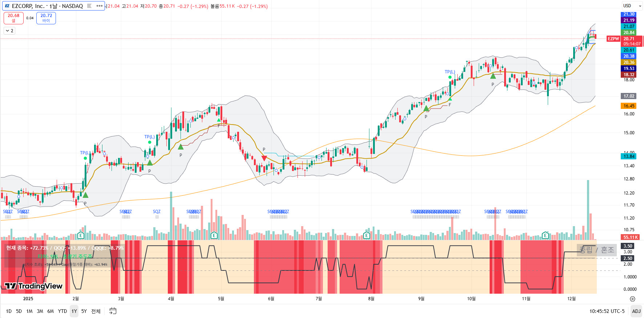Choose the 6M time range
The height and width of the screenshot is (318, 644).
point(50,311)
